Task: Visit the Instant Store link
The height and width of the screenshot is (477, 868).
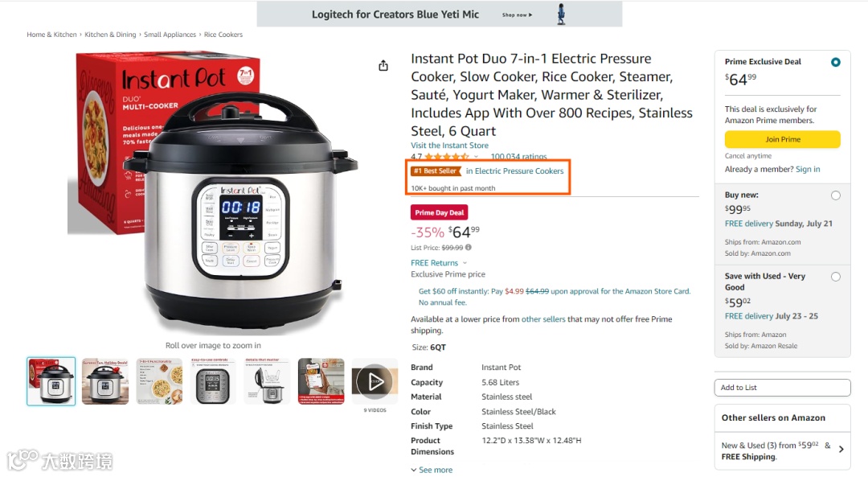Action: tap(449, 145)
